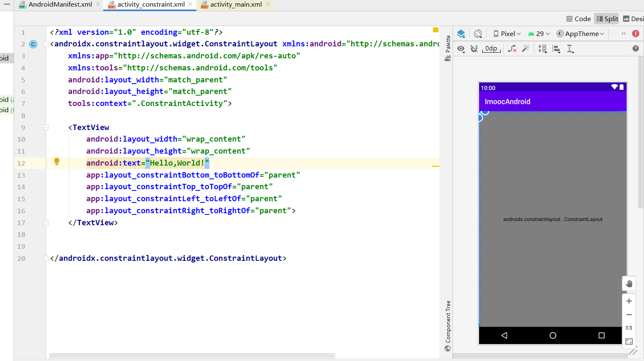Click the TextView closing fold marker on line 17
The image size is (644, 361).
click(46, 223)
